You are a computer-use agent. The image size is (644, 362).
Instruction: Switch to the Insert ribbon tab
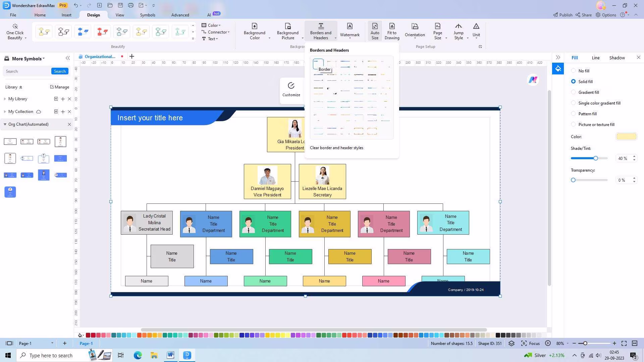pos(66,15)
